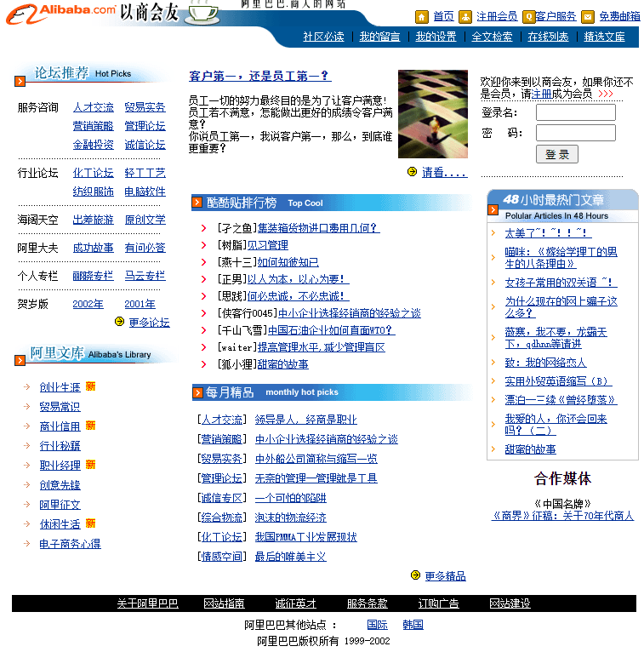Open hot article 致：我的网络恋人
This screenshot has width=644, height=652.
[x=545, y=363]
